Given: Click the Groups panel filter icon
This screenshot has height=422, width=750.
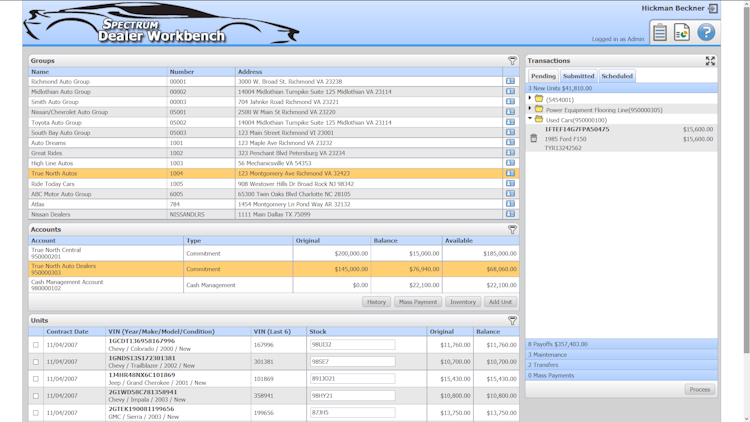Looking at the screenshot, I should coord(512,61).
